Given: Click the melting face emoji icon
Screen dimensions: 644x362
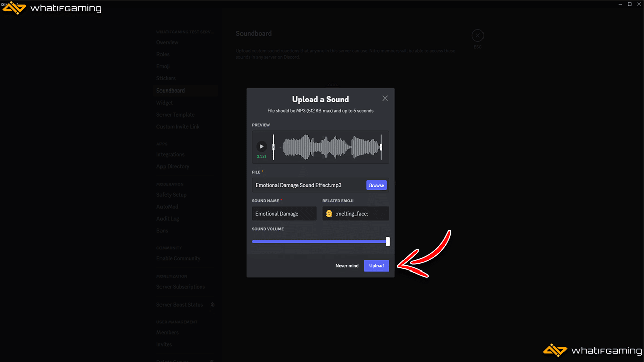Looking at the screenshot, I should click(329, 213).
